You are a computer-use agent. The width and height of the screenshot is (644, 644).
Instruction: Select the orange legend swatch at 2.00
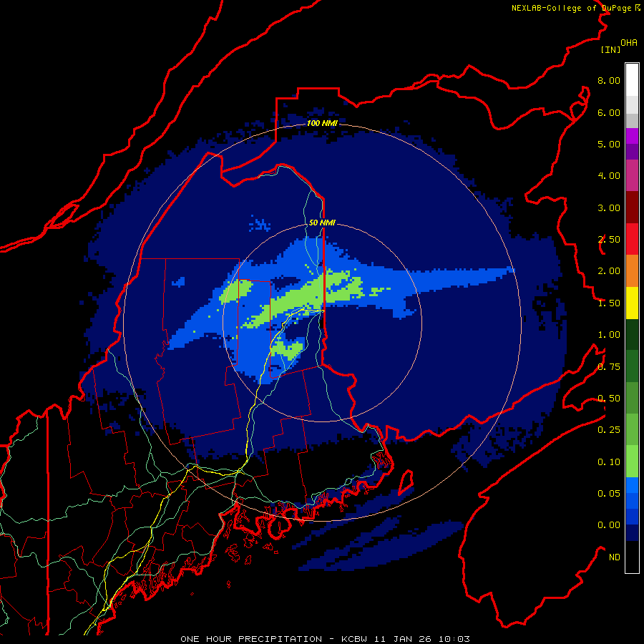point(632,270)
